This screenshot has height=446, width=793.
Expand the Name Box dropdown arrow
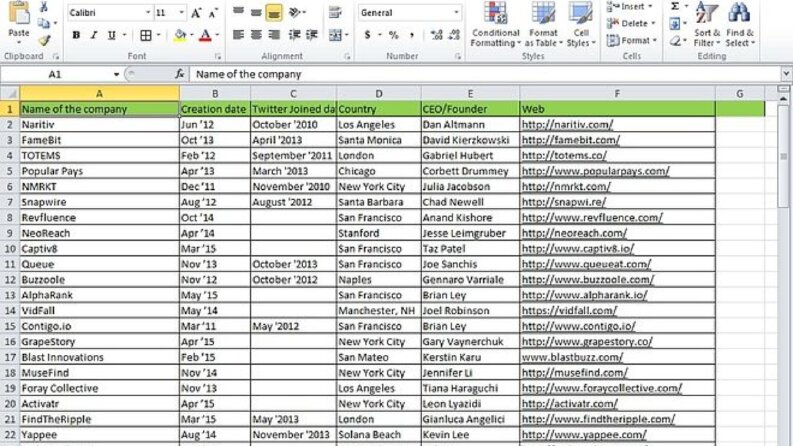pos(116,74)
